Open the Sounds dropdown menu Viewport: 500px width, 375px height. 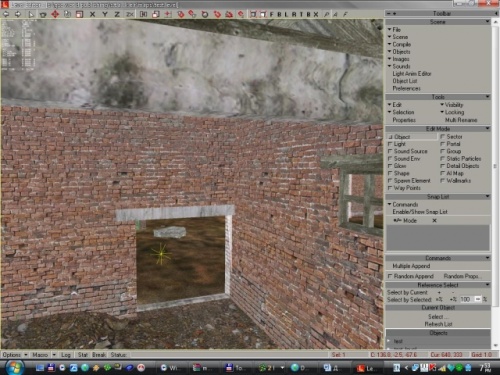tap(399, 66)
